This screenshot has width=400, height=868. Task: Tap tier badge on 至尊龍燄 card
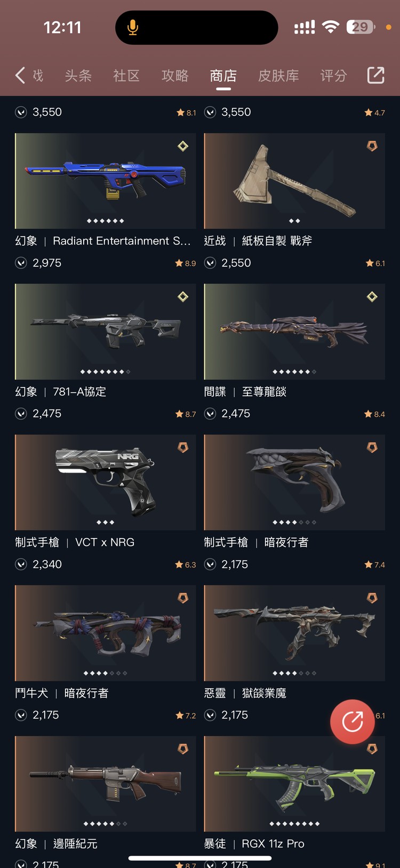coord(372,296)
